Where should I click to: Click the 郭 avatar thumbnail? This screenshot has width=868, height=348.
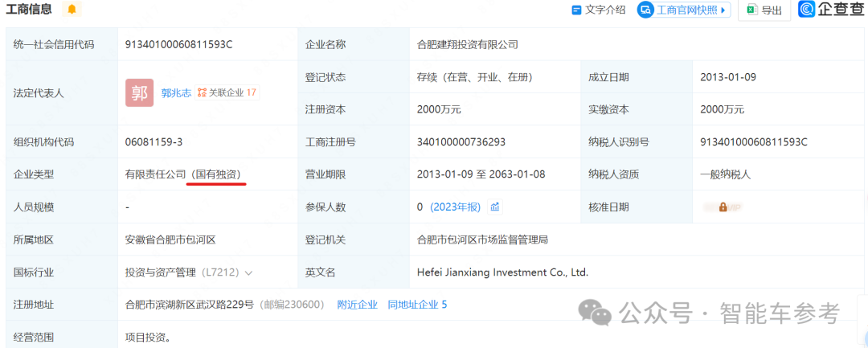point(139,93)
